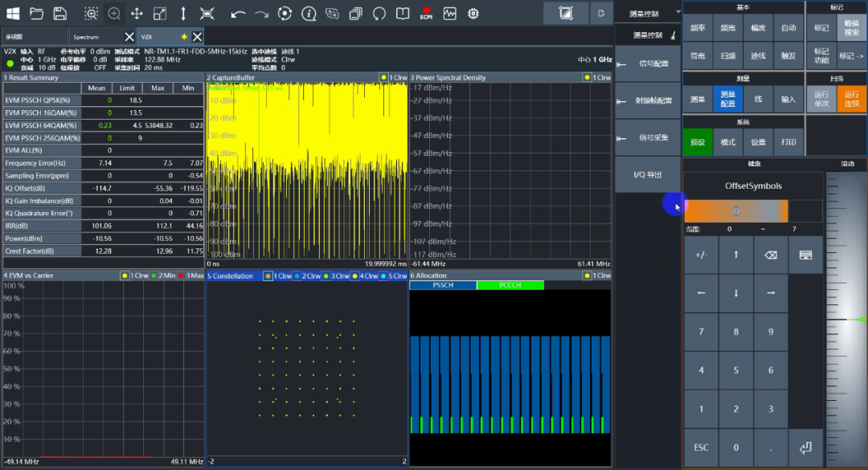Click the OffsetSymbols orange value bar
Viewport: 868px width, 470px height.
coord(736,211)
